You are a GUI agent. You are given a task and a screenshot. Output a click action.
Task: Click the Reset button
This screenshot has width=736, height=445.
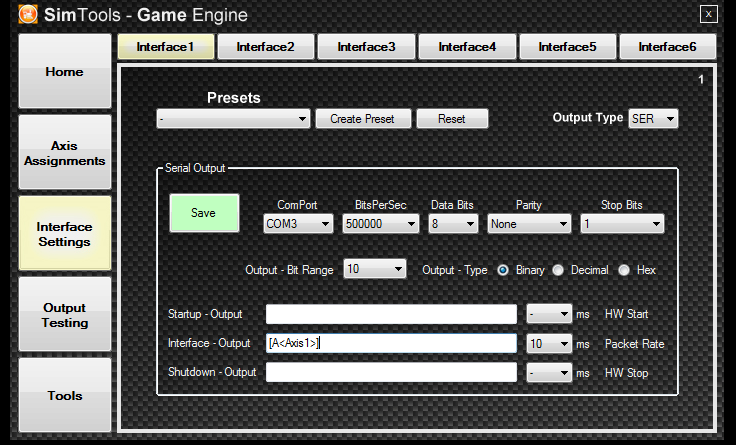pyautogui.click(x=452, y=119)
